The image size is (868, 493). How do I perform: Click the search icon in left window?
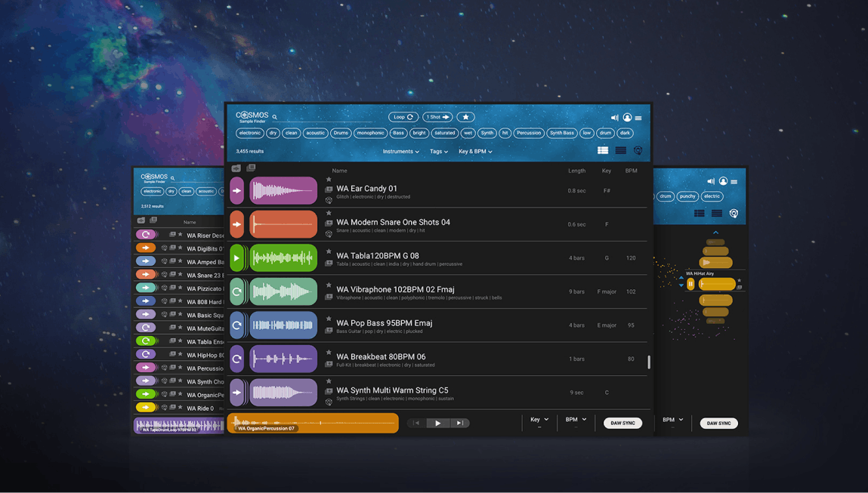(x=173, y=179)
